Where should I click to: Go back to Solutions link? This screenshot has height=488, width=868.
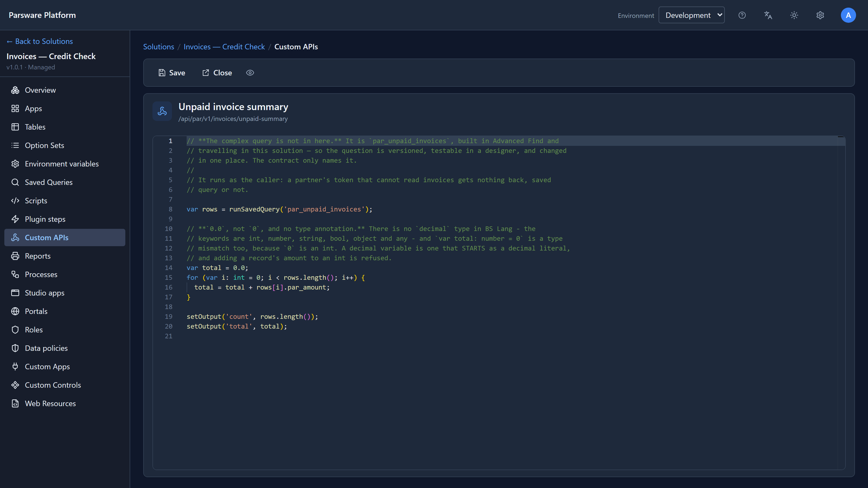pyautogui.click(x=40, y=41)
